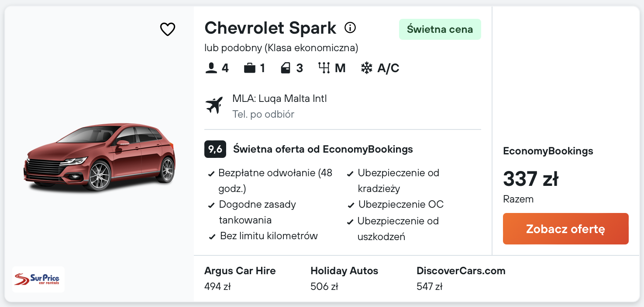The height and width of the screenshot is (307, 644).
Task: Select the Chevrolet Spark title
Action: [270, 28]
